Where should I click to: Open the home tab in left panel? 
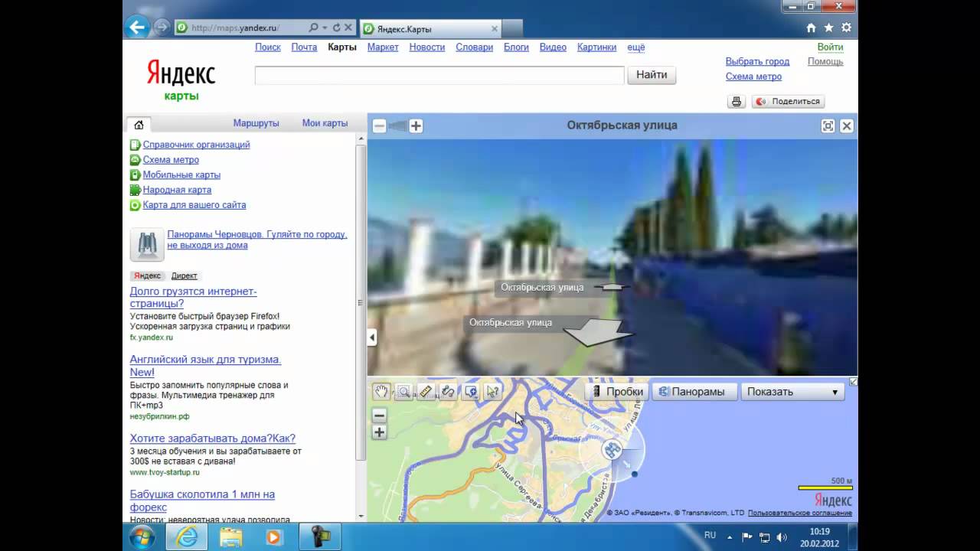tap(139, 125)
